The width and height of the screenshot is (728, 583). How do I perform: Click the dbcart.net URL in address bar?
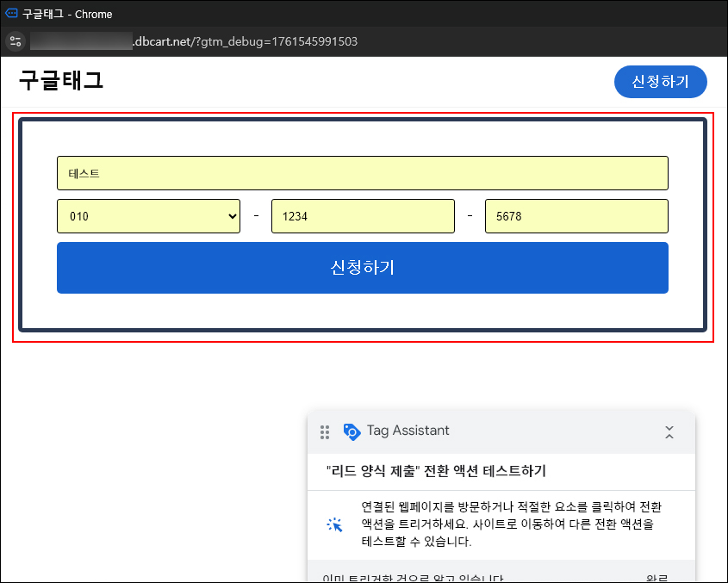coord(245,41)
